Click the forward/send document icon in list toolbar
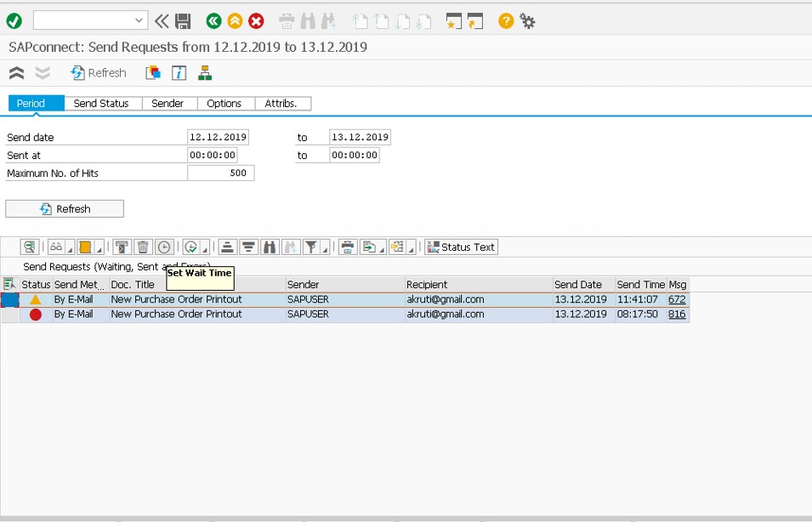812x522 pixels. [x=122, y=247]
